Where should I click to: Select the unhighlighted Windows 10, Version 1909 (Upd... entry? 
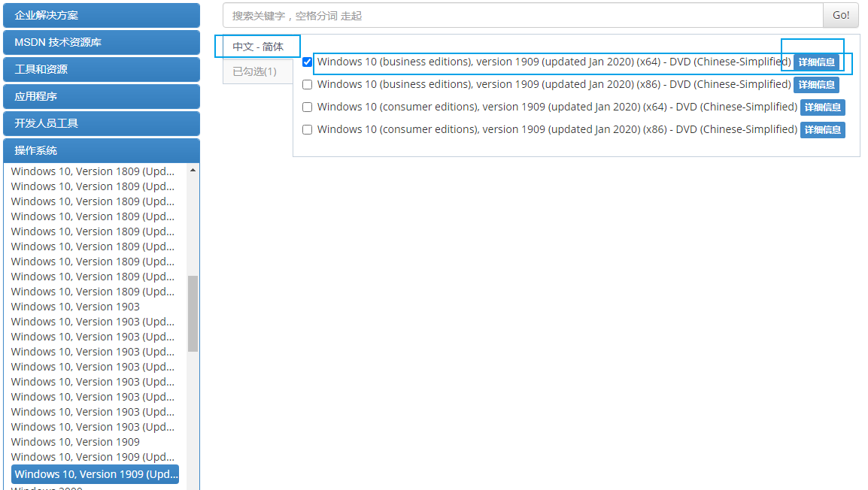click(93, 457)
